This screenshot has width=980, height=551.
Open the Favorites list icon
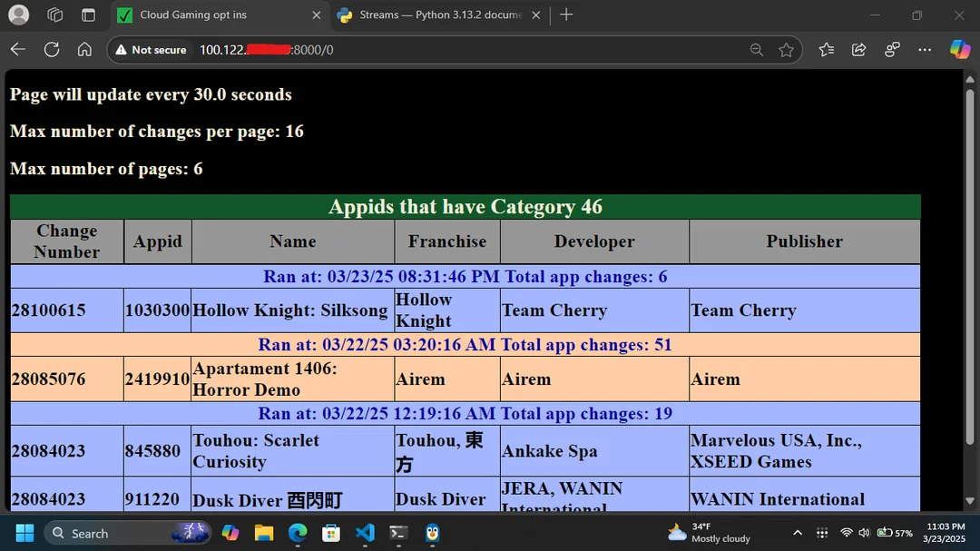[826, 50]
